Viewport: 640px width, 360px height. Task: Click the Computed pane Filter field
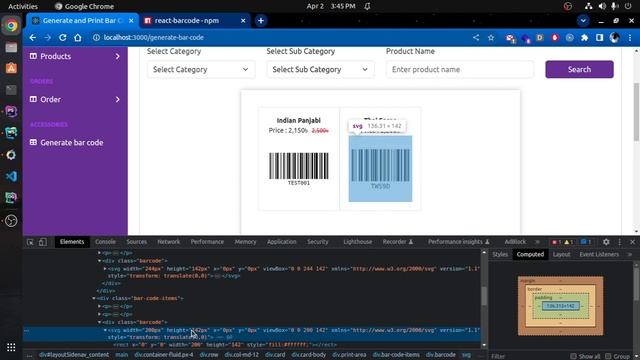point(529,356)
